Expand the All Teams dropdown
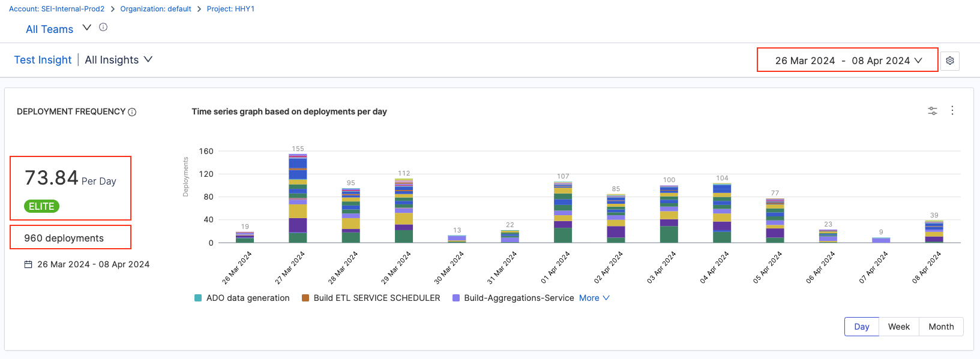The height and width of the screenshot is (359, 980). (86, 28)
